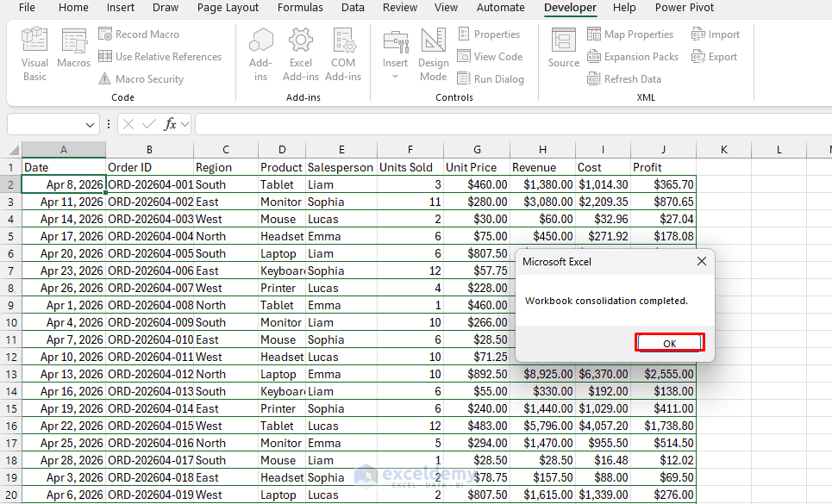The height and width of the screenshot is (504, 832).
Task: Click OK in the Microsoft Excel dialog
Action: click(670, 343)
